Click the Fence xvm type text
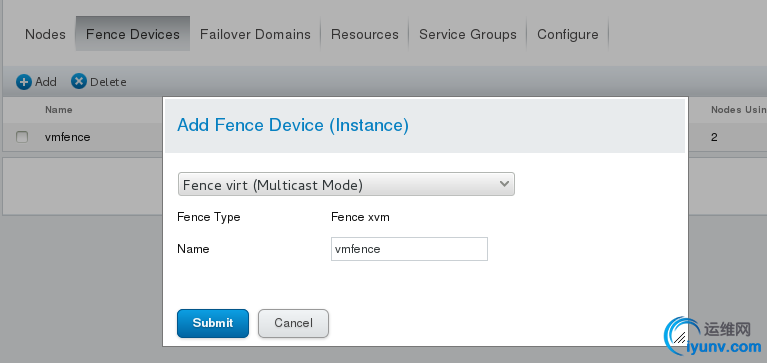 [x=360, y=217]
